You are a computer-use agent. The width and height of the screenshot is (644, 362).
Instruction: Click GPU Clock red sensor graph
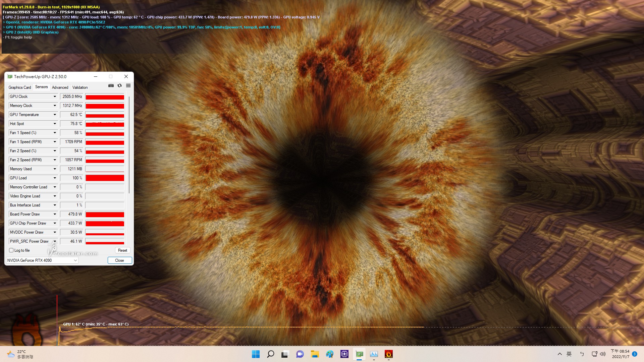[105, 97]
